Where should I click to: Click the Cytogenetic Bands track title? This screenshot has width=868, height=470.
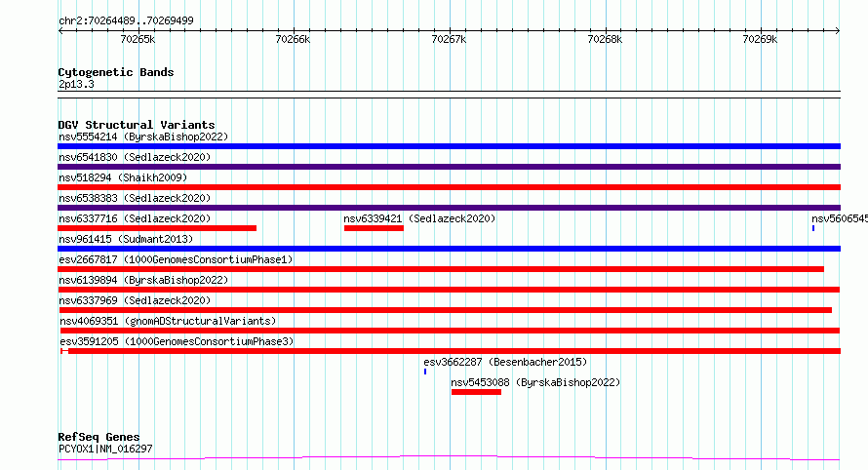pos(116,72)
